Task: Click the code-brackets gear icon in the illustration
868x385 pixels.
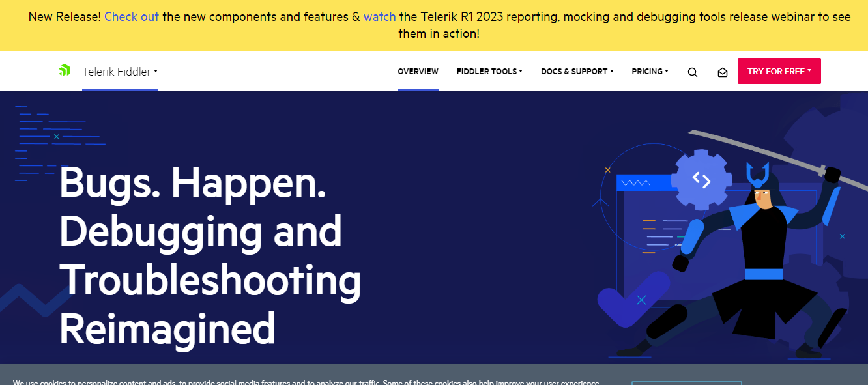Action: click(x=702, y=179)
